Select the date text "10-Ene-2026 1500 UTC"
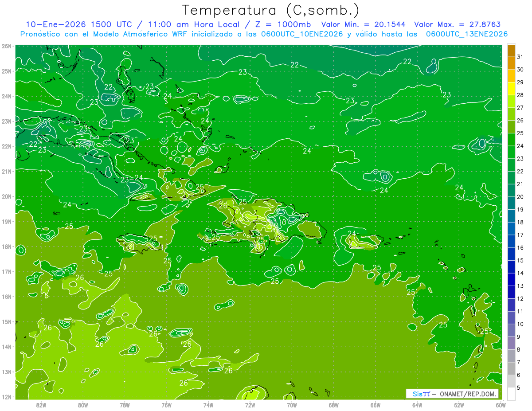 click(x=78, y=24)
